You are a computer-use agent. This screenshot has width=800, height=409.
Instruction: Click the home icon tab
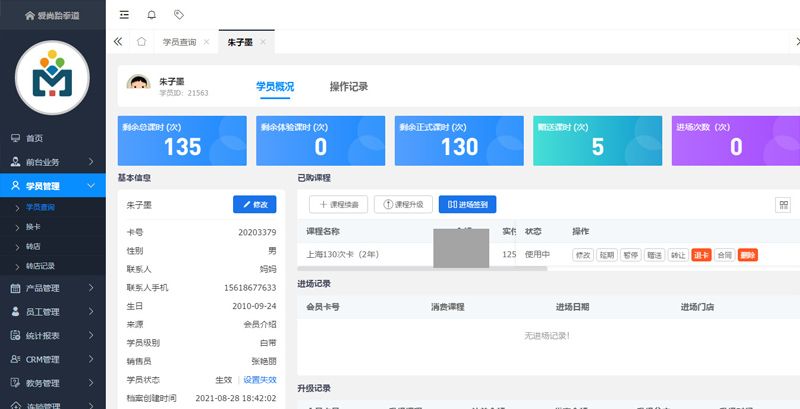[142, 42]
